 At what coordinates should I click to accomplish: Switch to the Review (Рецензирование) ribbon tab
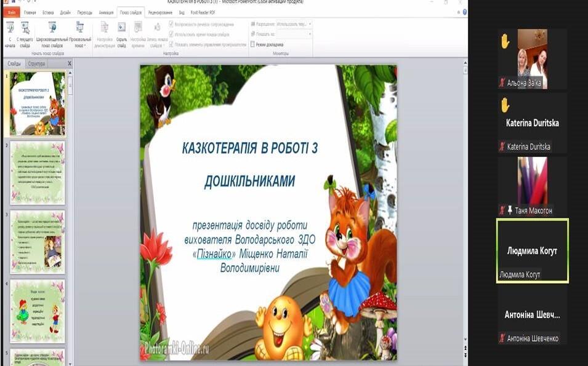pyautogui.click(x=160, y=12)
